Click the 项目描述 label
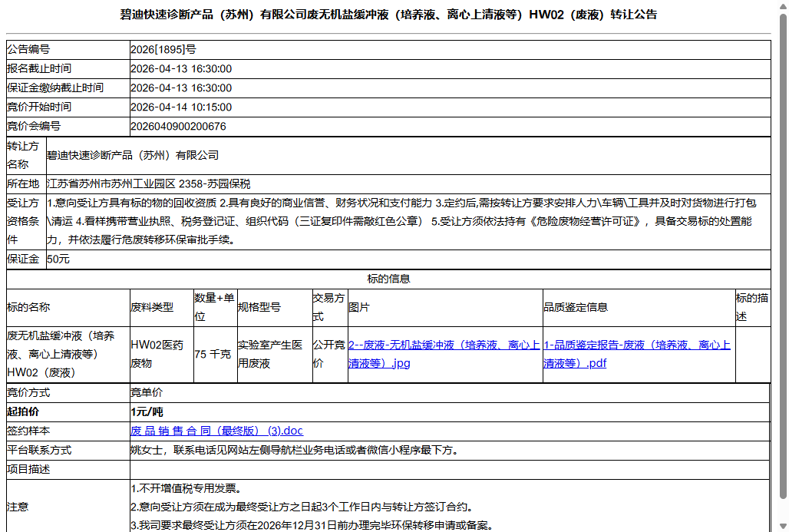 pos(28,469)
